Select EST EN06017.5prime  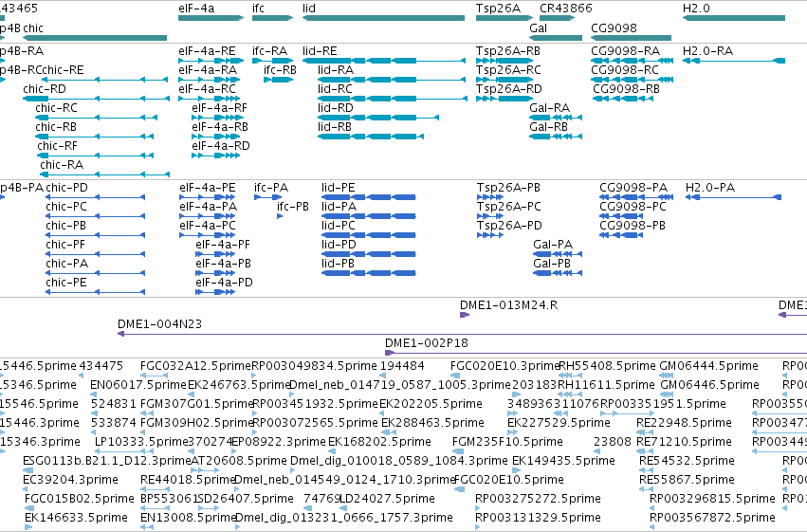pos(94,394)
